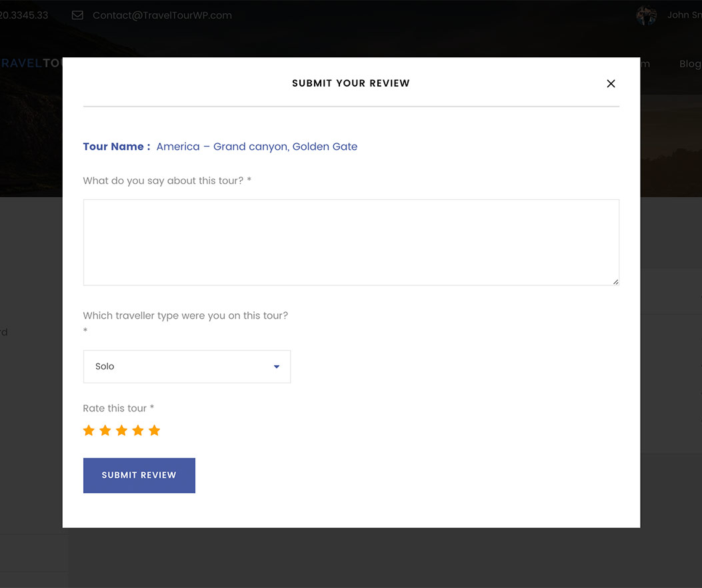The width and height of the screenshot is (702, 588).
Task: Close the Submit Your Review dialog
Action: point(611,84)
